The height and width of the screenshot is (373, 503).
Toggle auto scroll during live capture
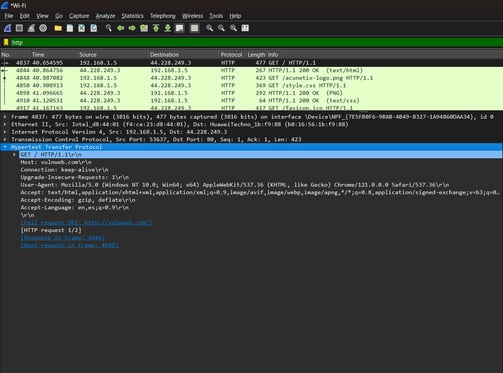point(180,28)
